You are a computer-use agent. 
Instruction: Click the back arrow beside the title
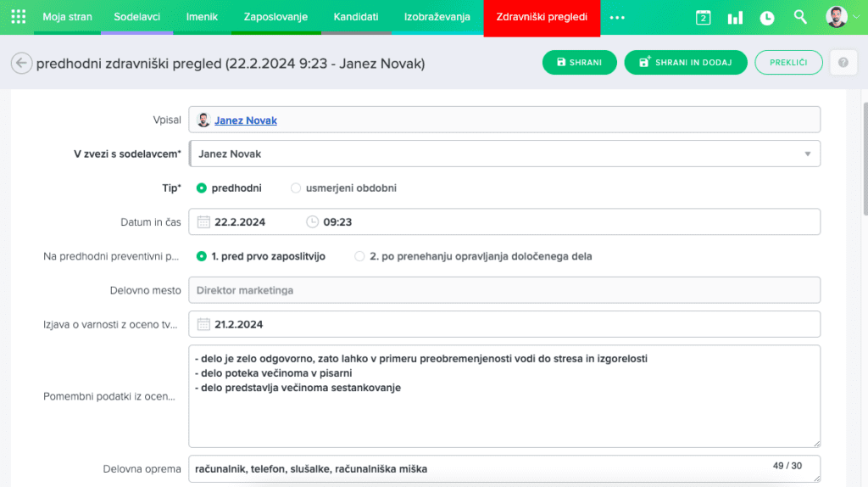click(21, 64)
